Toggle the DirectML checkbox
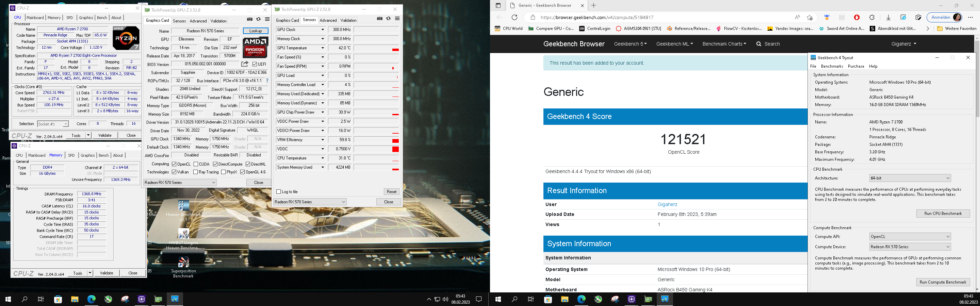The height and width of the screenshot is (306, 980). pos(248,164)
